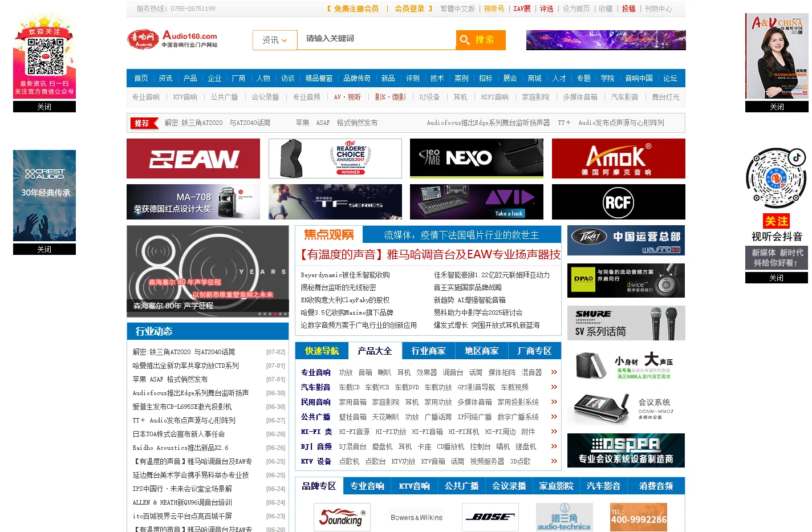Screen dimensions: 812x532
Task: Close the left QR code floating ad
Action: point(44,107)
